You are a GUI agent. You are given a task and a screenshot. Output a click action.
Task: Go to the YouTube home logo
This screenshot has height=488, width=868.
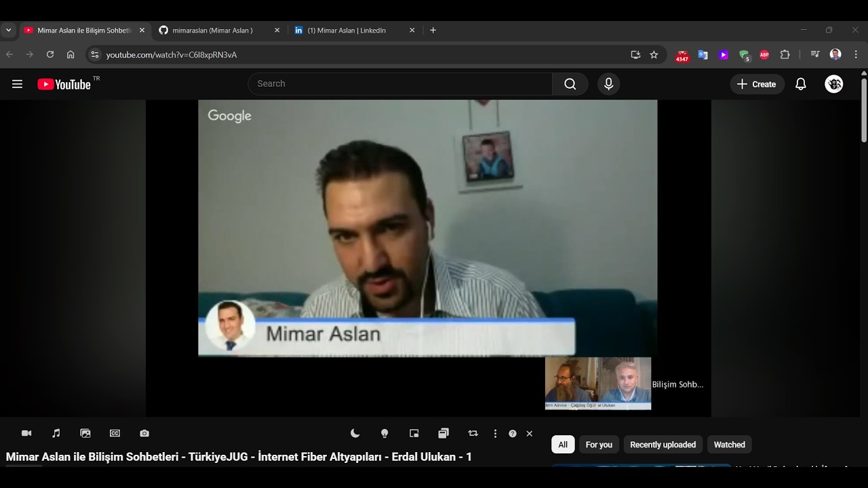click(x=64, y=84)
